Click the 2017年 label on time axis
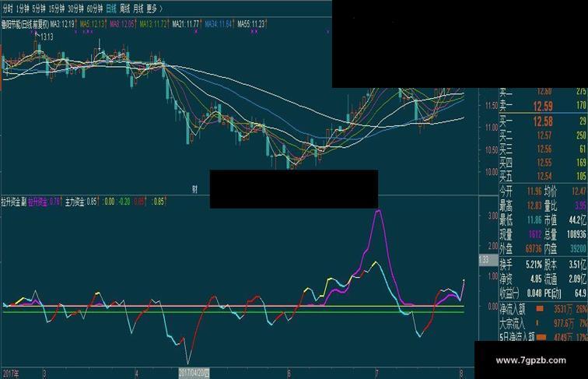 pos(11,374)
